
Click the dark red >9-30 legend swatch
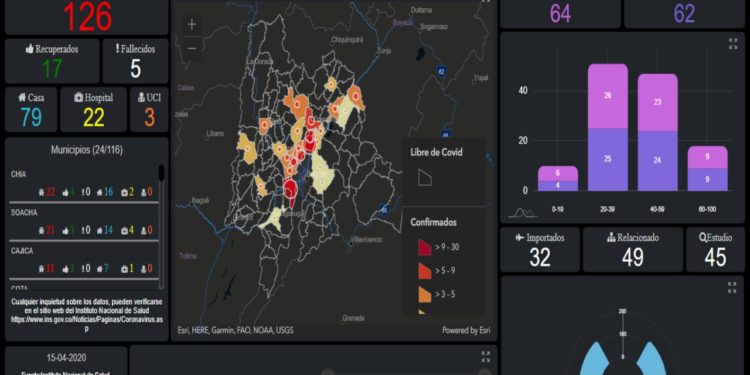[425, 247]
